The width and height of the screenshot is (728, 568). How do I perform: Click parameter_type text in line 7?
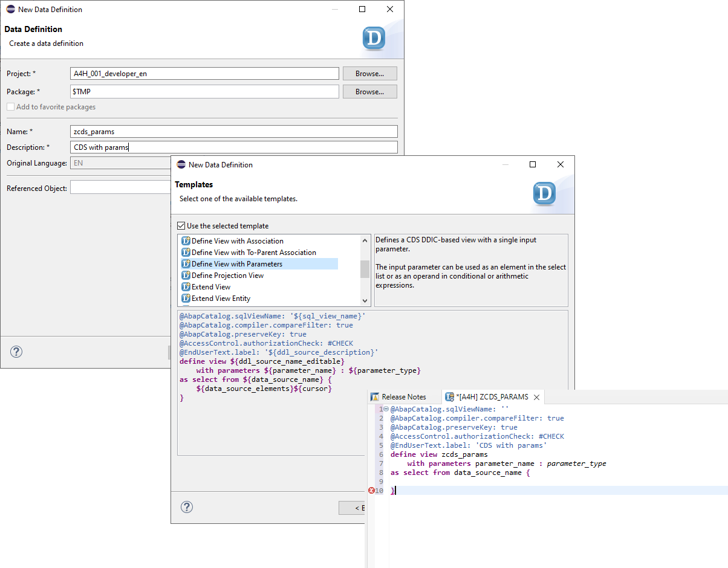[x=576, y=463]
